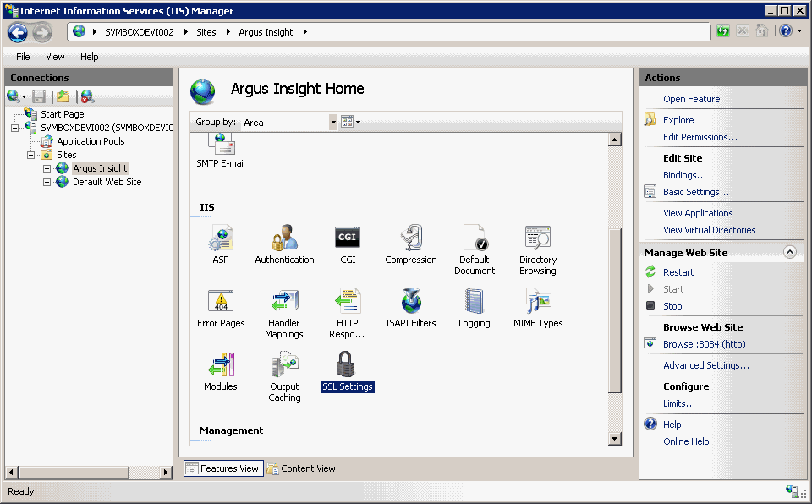Open Basic Settings link
This screenshot has width=812, height=504.
(695, 192)
